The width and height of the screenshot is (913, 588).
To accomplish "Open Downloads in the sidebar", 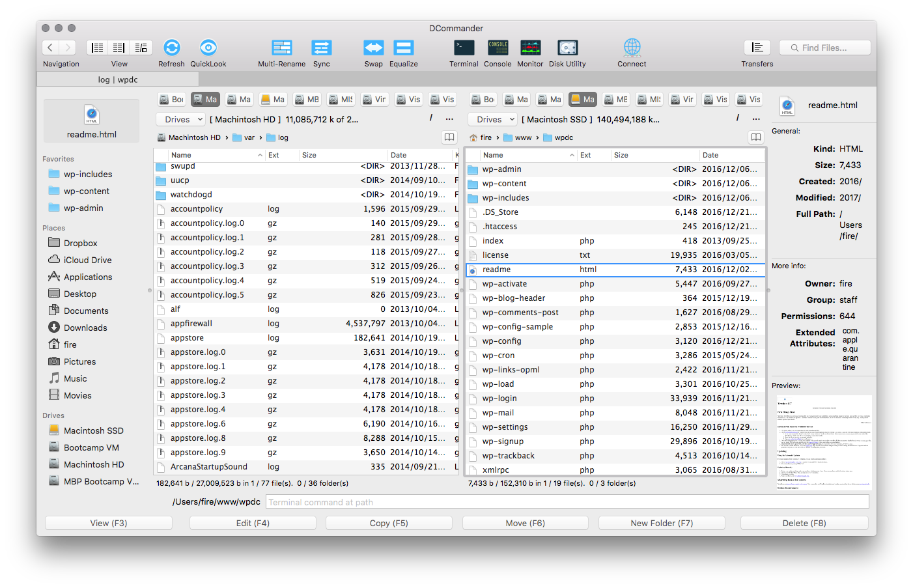I will coord(85,328).
